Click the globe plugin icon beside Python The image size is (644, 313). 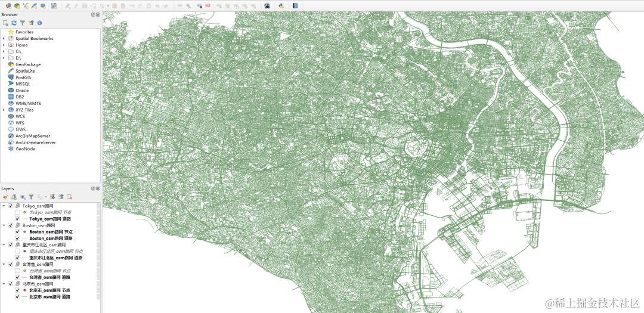pos(267,6)
